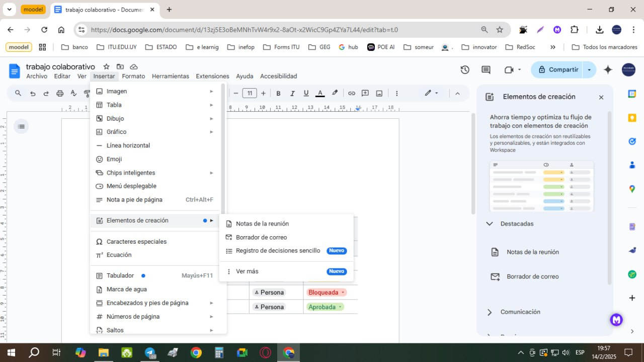Open the Bloqueada status dropdown chip
Image resolution: width=644 pixels, height=362 pixels.
coord(327,293)
